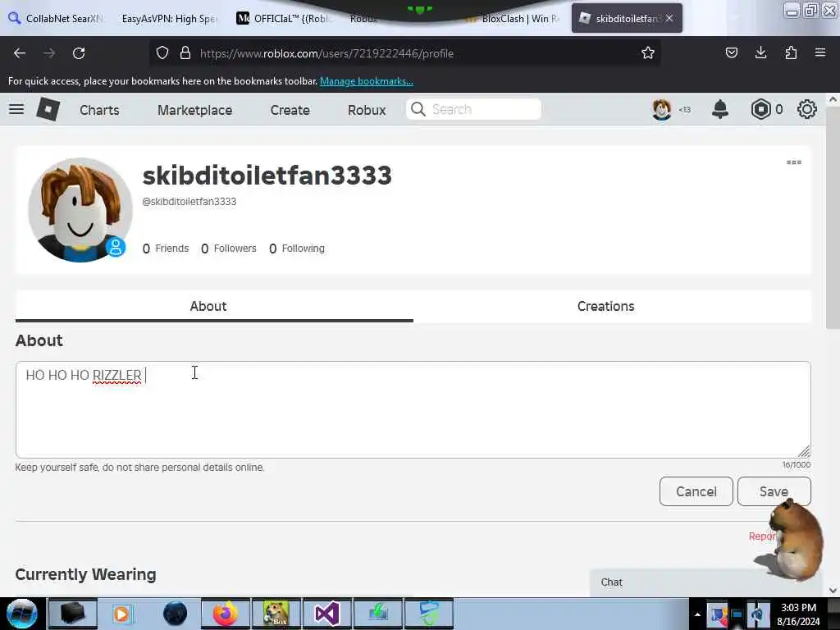Open Charts in the Roblox navbar
840x630 pixels.
[x=99, y=110]
